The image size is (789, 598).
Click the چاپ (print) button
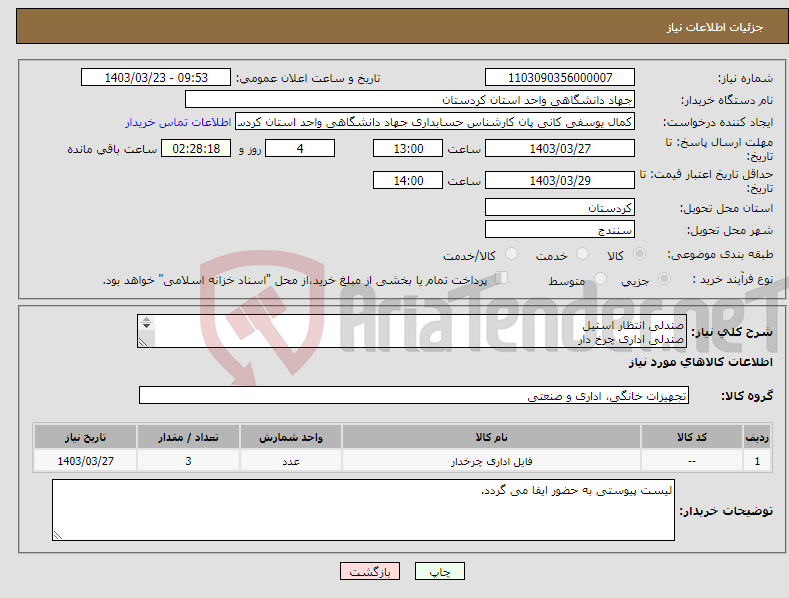[x=439, y=571]
